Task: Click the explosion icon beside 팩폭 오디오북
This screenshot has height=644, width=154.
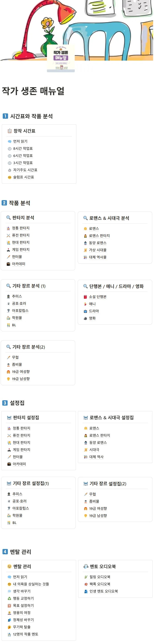Action: pyautogui.click(x=86, y=584)
